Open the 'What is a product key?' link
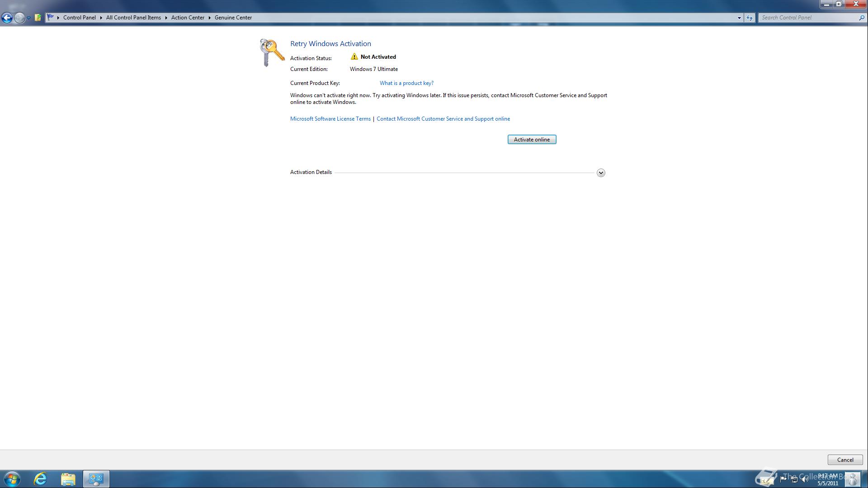 tap(406, 83)
